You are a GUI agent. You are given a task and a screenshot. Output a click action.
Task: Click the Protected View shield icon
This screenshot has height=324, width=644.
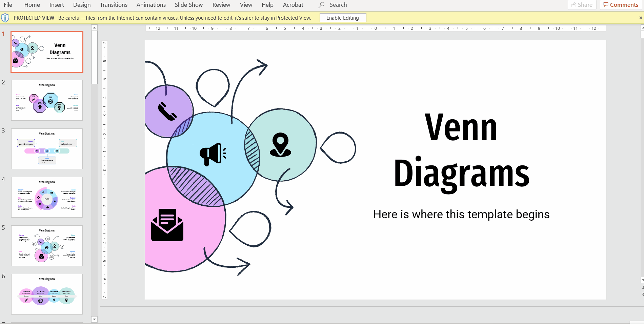[5, 18]
